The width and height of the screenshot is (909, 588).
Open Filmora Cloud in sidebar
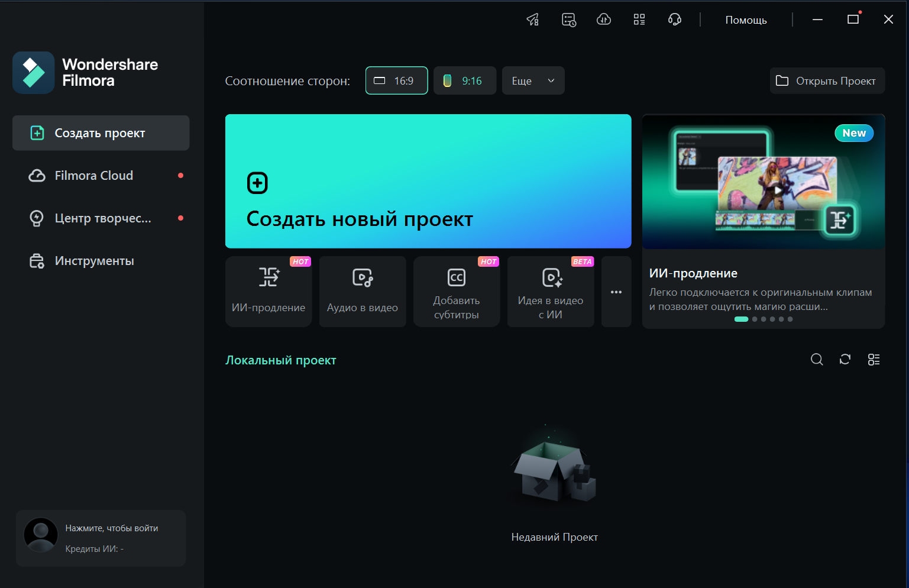(101, 176)
